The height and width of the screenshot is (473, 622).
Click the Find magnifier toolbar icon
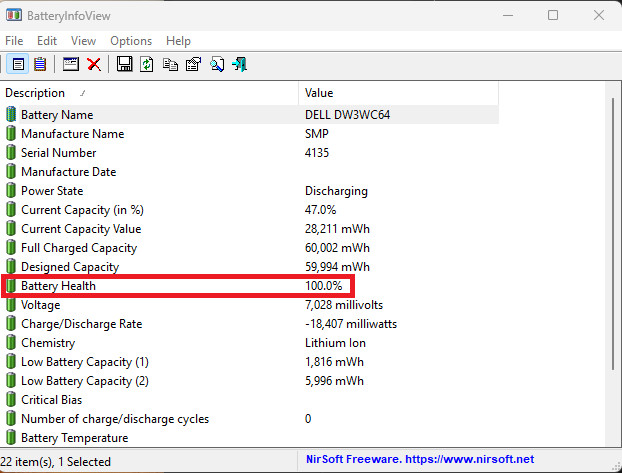click(x=217, y=64)
